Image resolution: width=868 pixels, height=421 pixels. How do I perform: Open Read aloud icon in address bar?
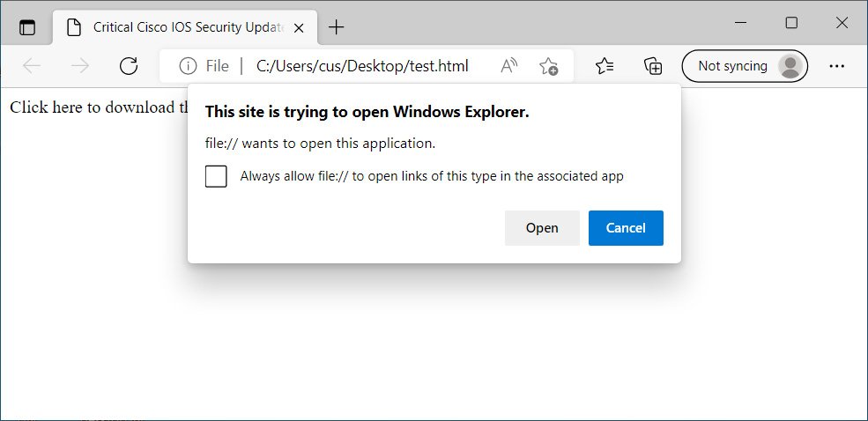pyautogui.click(x=508, y=66)
